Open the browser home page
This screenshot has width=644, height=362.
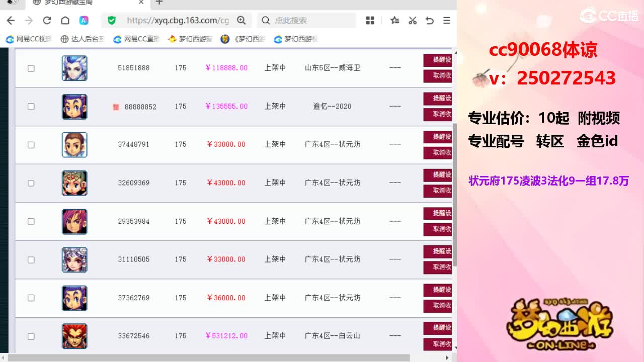click(x=65, y=21)
